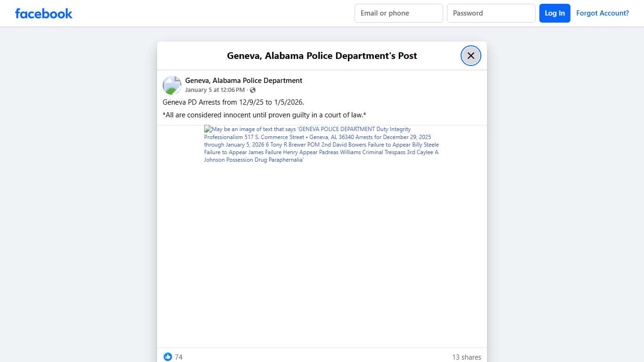Click the dialog title Geneva Alabama Police Department's Post
Screen dimensions: 644x362
click(x=322, y=55)
